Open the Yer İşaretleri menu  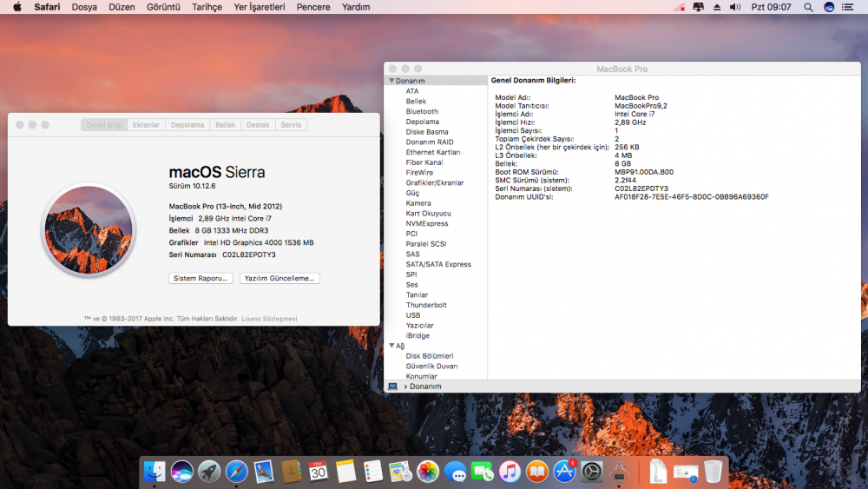pos(259,7)
